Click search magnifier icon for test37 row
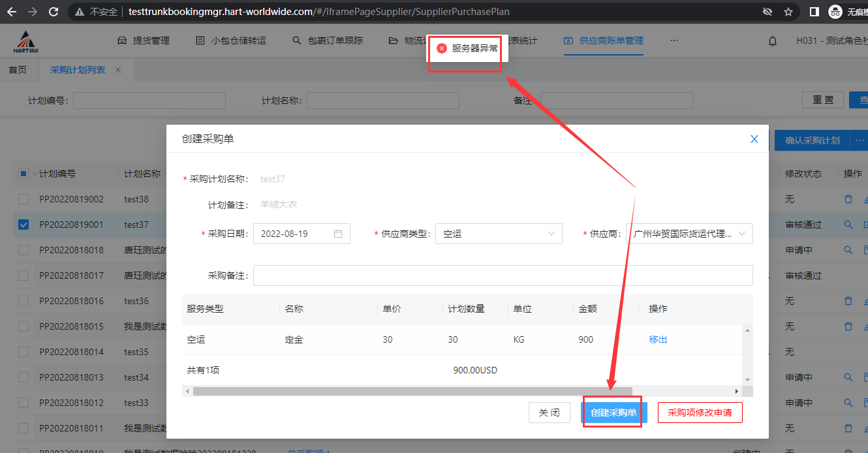The width and height of the screenshot is (868, 453). (x=848, y=225)
